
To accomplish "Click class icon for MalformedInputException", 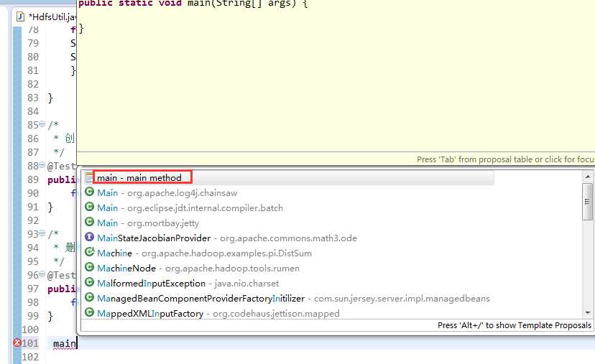I will [89, 282].
